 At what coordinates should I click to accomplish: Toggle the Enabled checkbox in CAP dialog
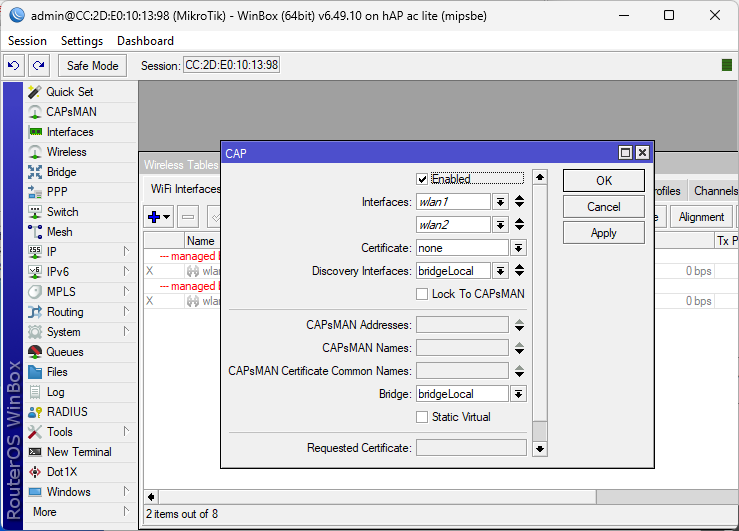tap(422, 179)
